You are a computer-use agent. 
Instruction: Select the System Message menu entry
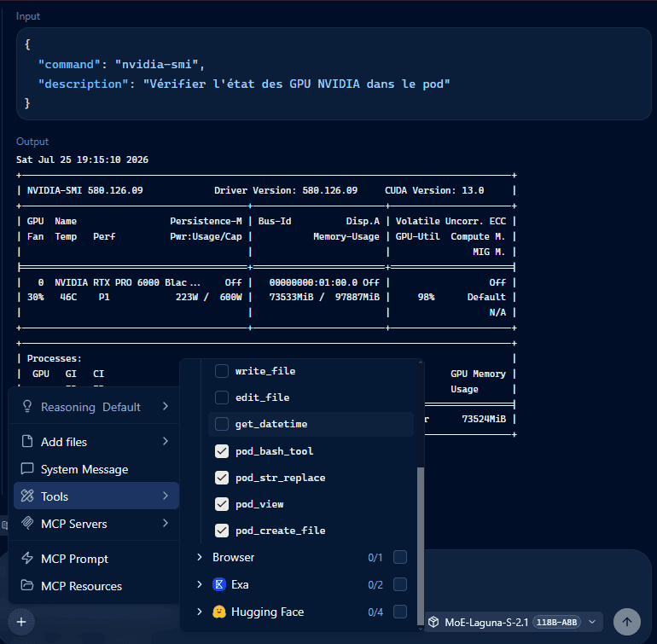tap(96, 469)
